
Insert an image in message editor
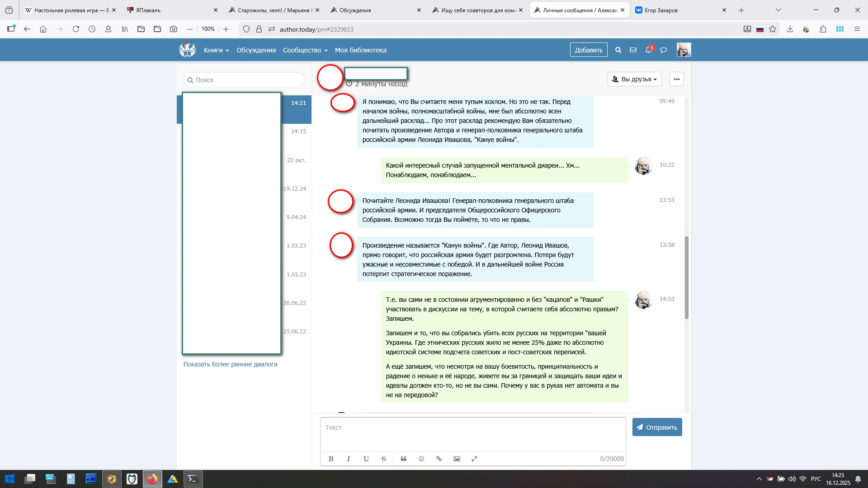point(457,459)
